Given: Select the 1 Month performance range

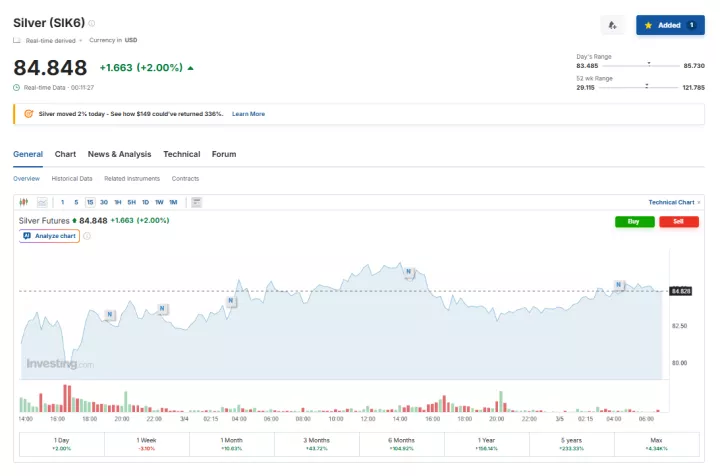Looking at the screenshot, I should coord(232,444).
